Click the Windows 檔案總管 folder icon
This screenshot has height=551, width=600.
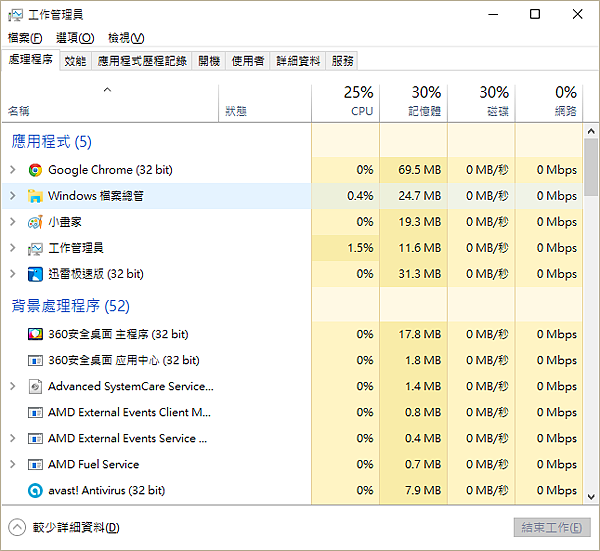pos(35,196)
